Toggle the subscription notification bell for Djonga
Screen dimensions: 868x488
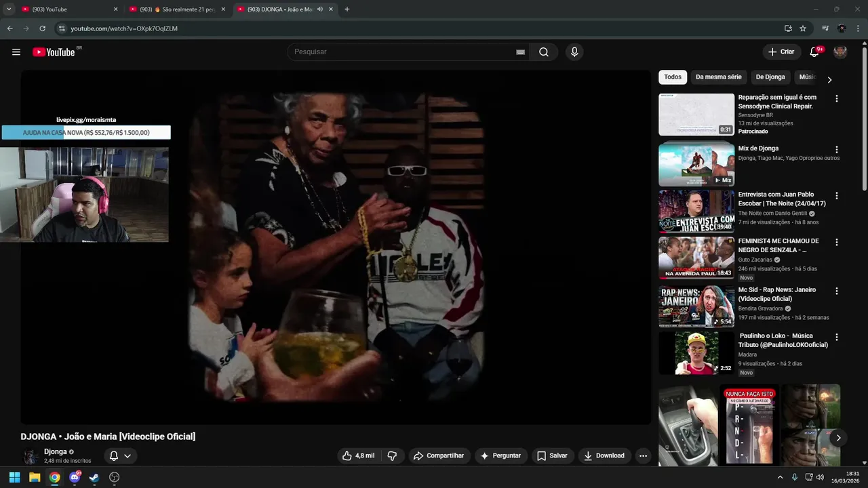click(120, 455)
